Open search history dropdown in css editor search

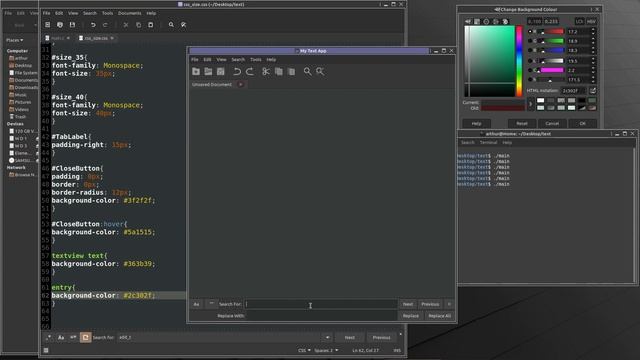[x=327, y=338]
